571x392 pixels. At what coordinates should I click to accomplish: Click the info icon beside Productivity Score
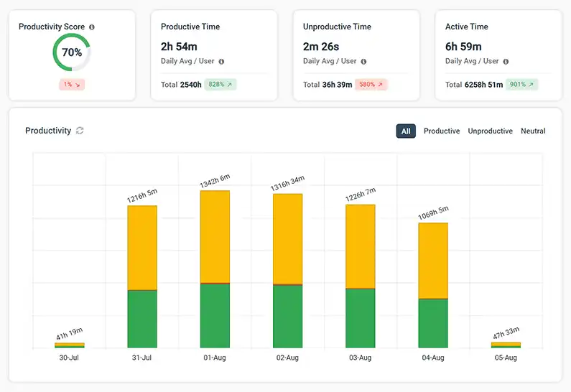(92, 27)
